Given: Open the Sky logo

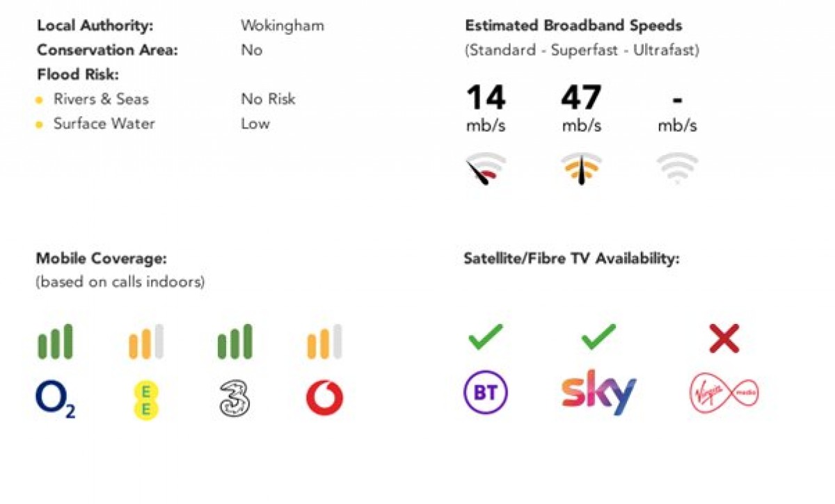Looking at the screenshot, I should [x=598, y=393].
